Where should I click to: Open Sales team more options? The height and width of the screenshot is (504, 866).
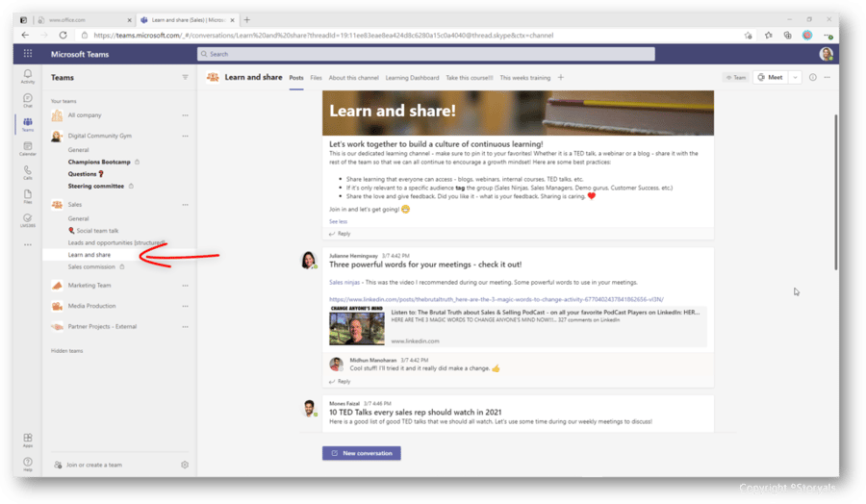[185, 205]
